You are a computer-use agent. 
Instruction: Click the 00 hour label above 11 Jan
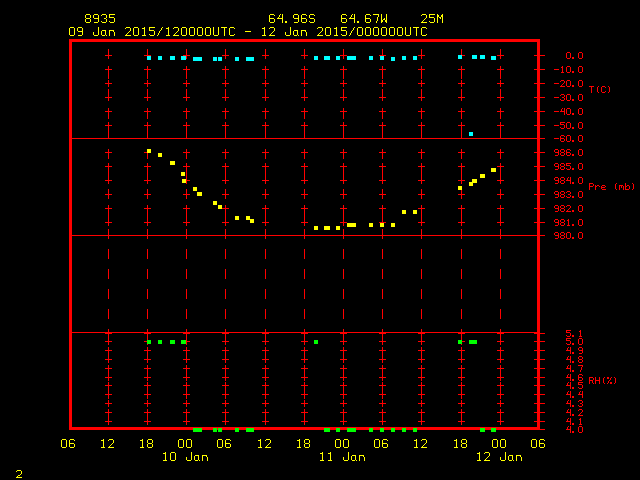pos(342,443)
